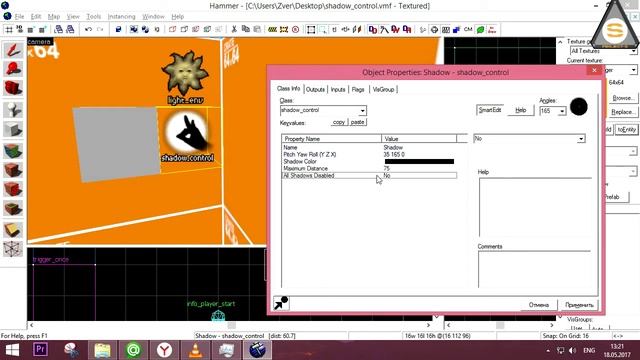640x360 pixels.
Task: Open Yandex browser from taskbar
Action: [x=164, y=350]
